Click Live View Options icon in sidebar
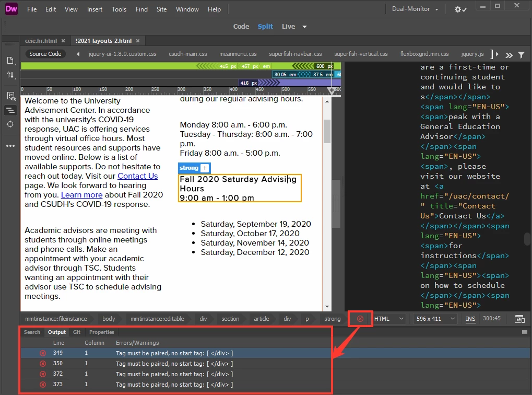The width and height of the screenshot is (532, 395). [x=11, y=96]
